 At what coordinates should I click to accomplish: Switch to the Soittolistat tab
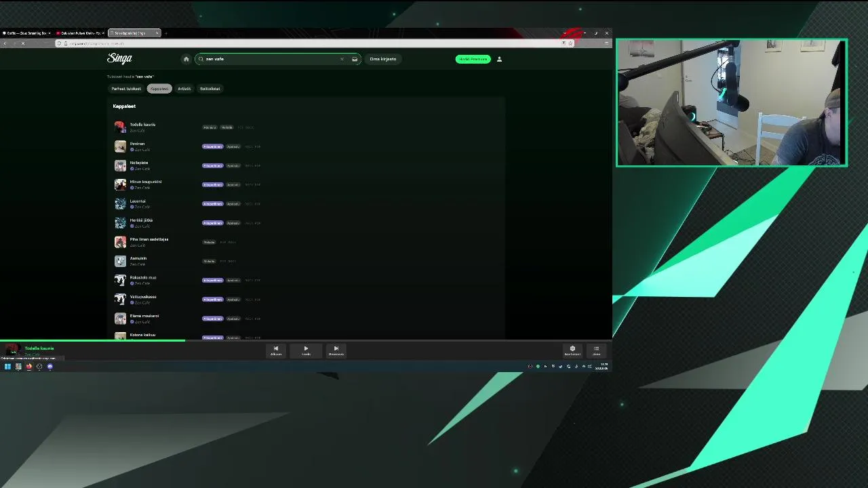[x=210, y=89]
